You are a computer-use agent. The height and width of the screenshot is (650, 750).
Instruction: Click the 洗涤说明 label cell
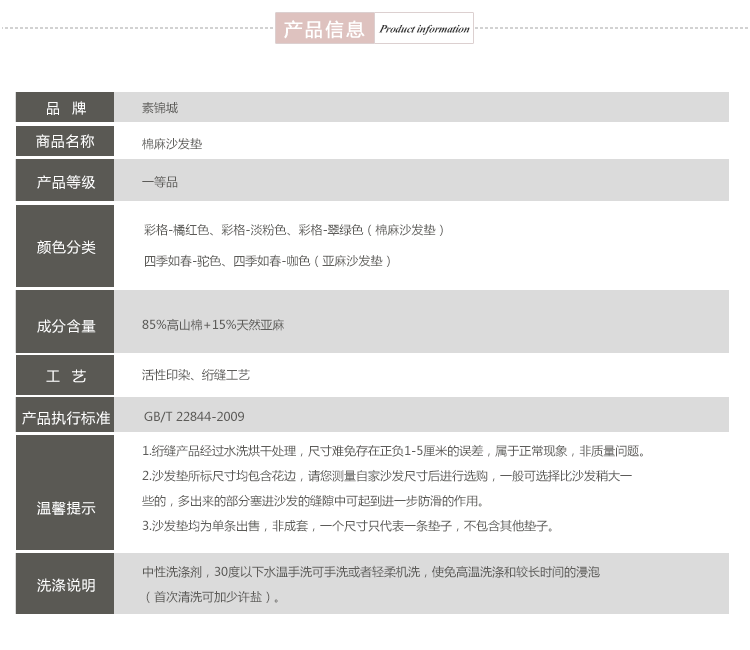click(65, 584)
